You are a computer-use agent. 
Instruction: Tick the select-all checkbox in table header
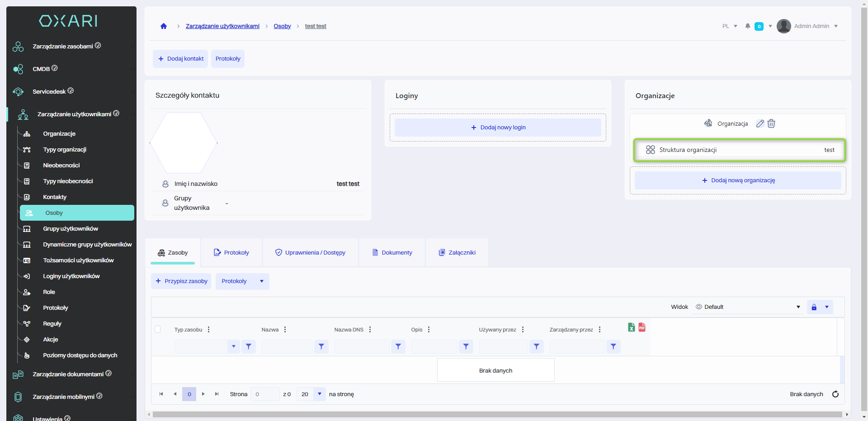[158, 329]
